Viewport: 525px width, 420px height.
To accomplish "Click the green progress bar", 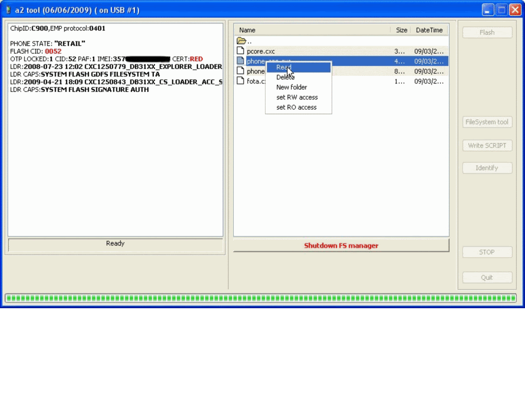I will [x=260, y=298].
